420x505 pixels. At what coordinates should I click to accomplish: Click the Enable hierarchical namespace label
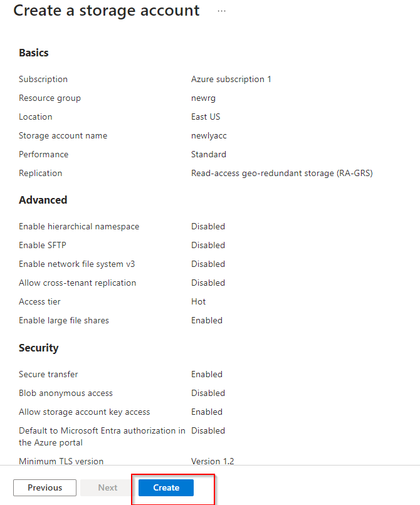(x=79, y=226)
